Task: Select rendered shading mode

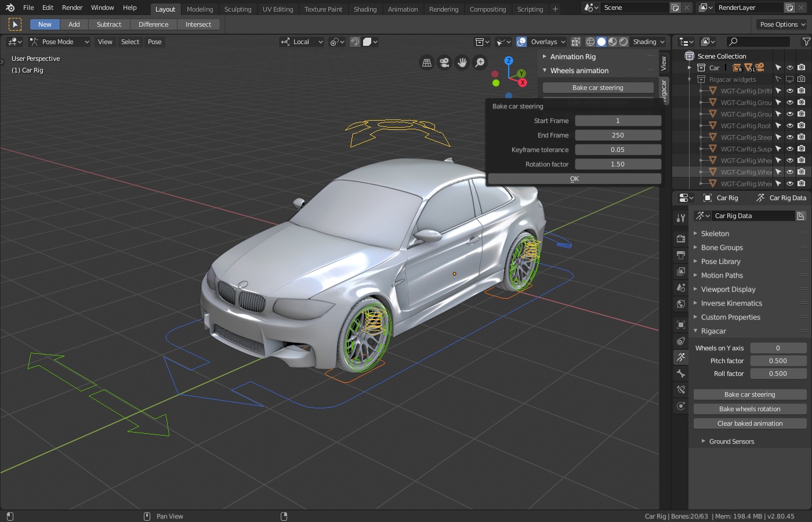Action: (623, 42)
